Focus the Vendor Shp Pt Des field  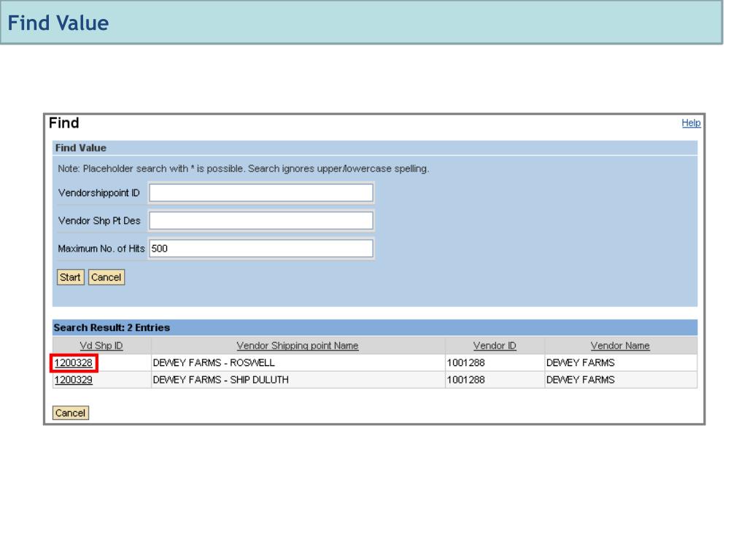(x=260, y=221)
